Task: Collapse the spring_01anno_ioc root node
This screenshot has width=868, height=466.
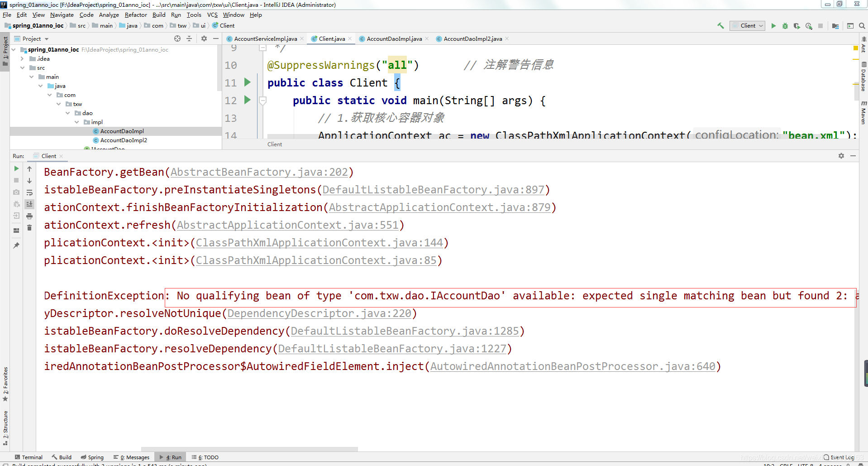Action: coord(14,49)
